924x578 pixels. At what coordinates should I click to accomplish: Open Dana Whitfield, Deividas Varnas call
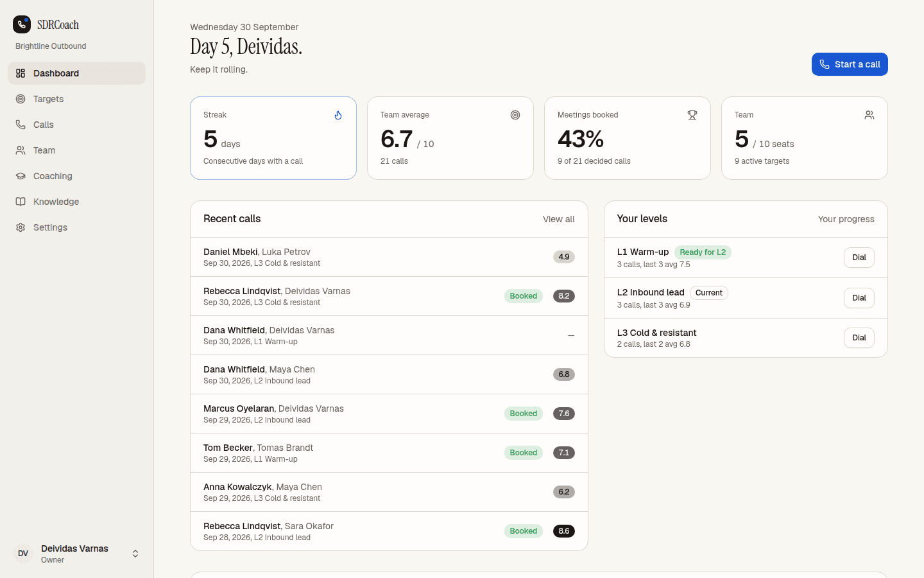coord(389,335)
